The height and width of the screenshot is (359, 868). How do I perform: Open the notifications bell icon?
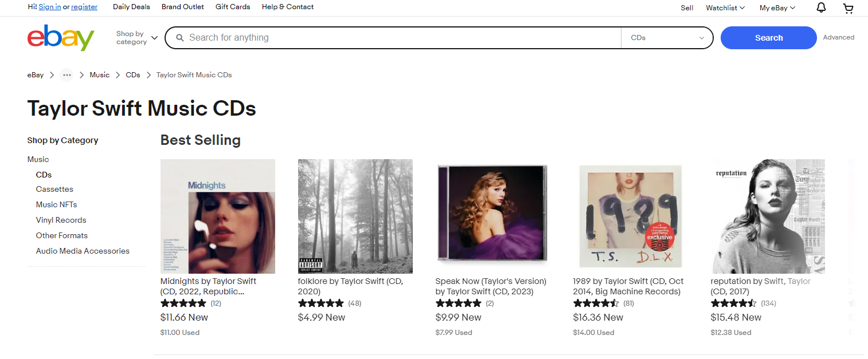[821, 7]
